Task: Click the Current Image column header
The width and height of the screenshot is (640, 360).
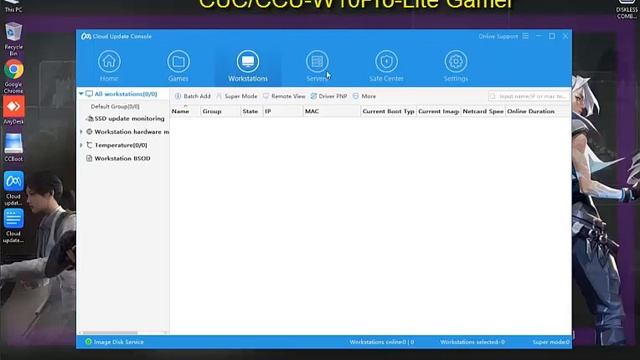Action: click(x=439, y=111)
